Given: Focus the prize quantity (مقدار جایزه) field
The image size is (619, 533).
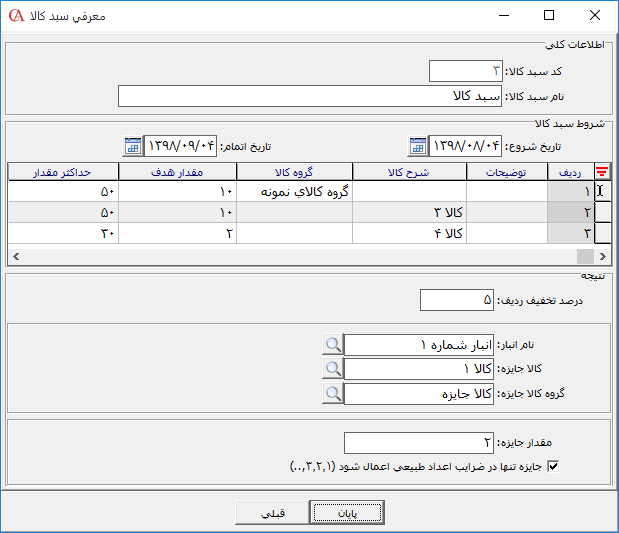Looking at the screenshot, I should [x=419, y=443].
